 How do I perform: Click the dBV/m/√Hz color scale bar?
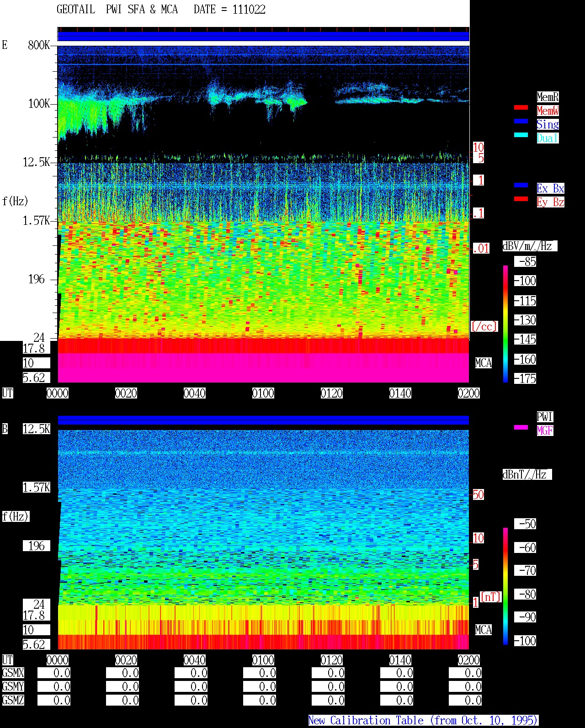click(505, 324)
